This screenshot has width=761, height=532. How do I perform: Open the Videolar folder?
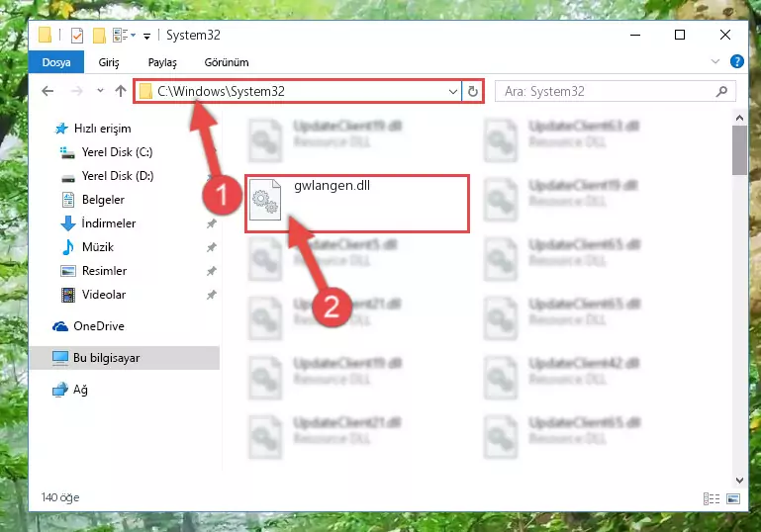(104, 295)
